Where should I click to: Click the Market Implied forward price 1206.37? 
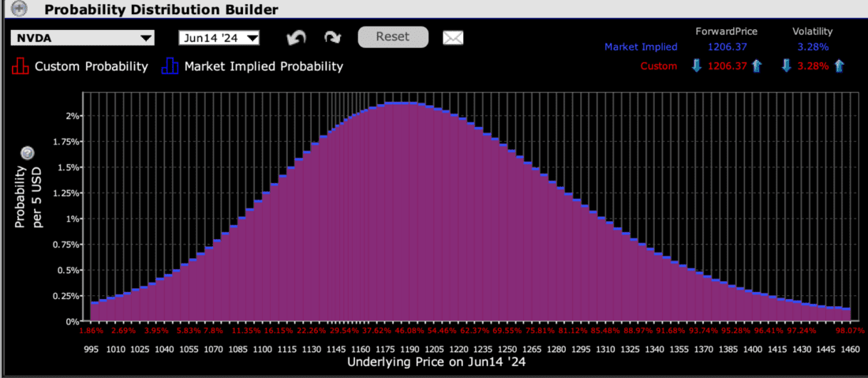tap(726, 47)
